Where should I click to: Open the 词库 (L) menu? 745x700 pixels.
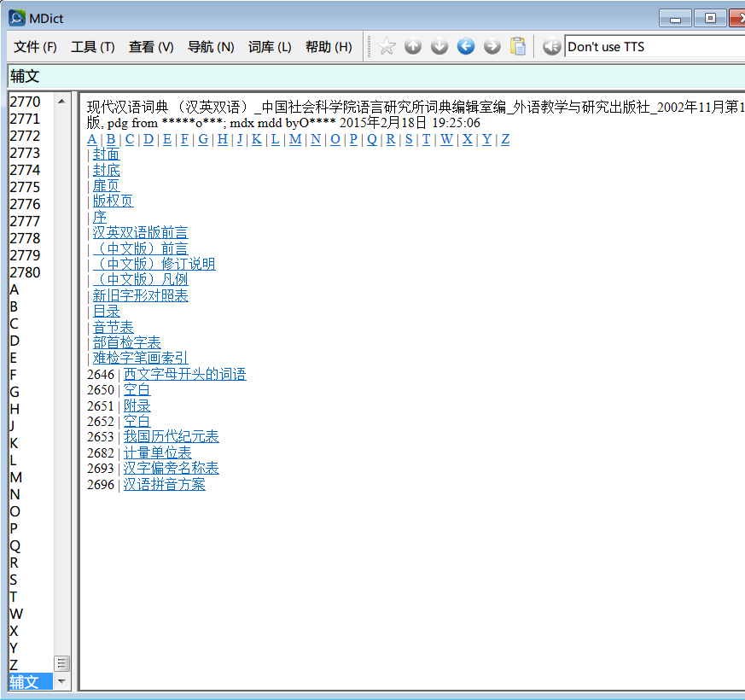coord(270,47)
